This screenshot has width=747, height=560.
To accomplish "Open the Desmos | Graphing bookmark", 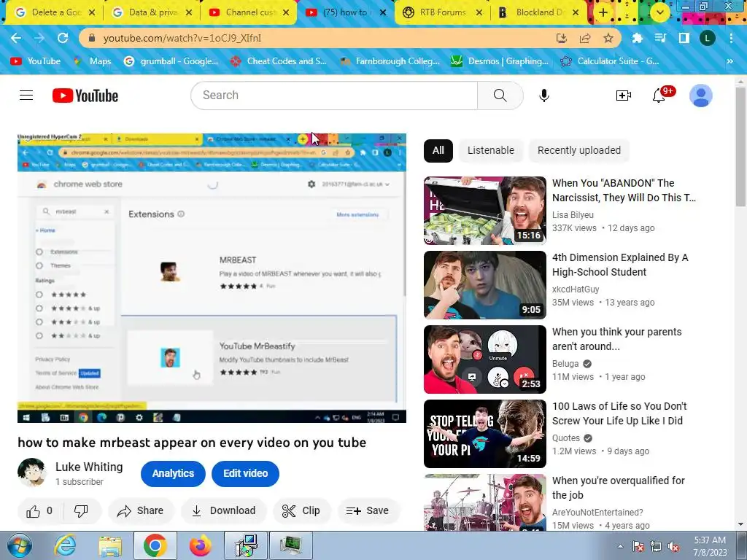I will coord(500,61).
